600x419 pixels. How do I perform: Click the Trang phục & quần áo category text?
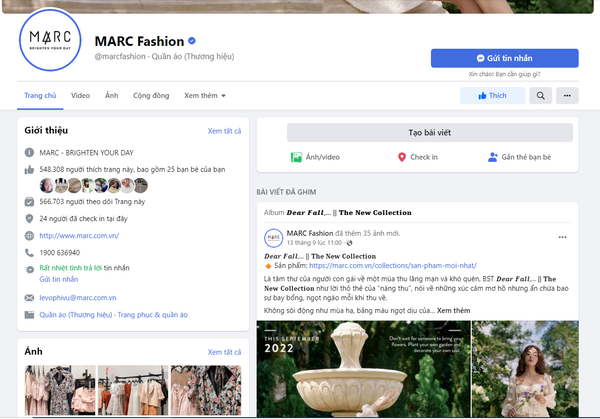tap(153, 315)
